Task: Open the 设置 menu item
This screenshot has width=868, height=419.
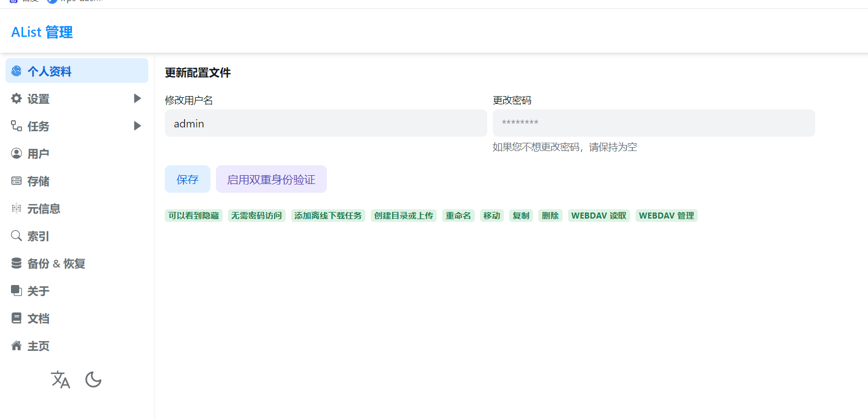Action: coord(77,98)
